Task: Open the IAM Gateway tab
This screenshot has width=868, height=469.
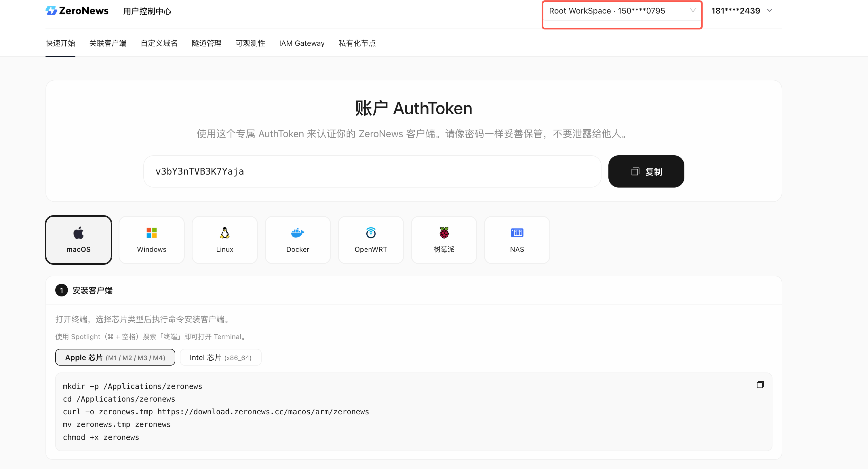Action: coord(302,43)
